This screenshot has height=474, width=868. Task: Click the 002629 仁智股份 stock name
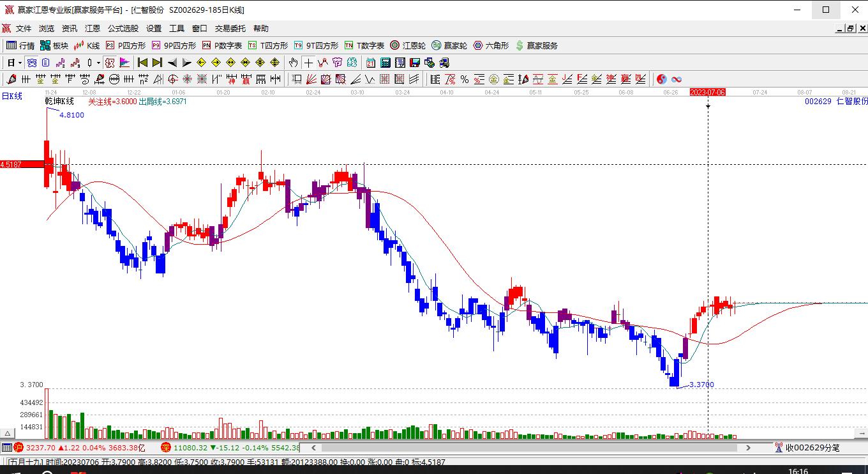click(x=836, y=102)
